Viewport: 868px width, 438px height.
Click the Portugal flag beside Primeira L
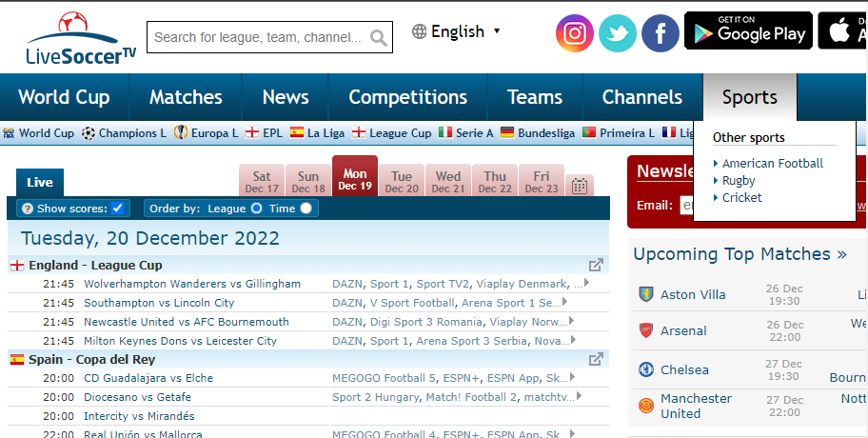tap(589, 132)
